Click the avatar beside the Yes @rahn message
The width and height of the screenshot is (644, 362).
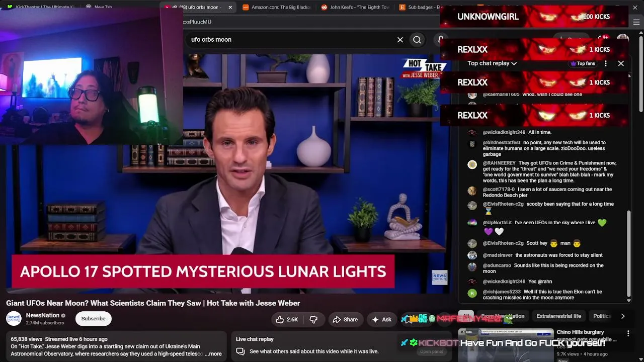tap(472, 282)
